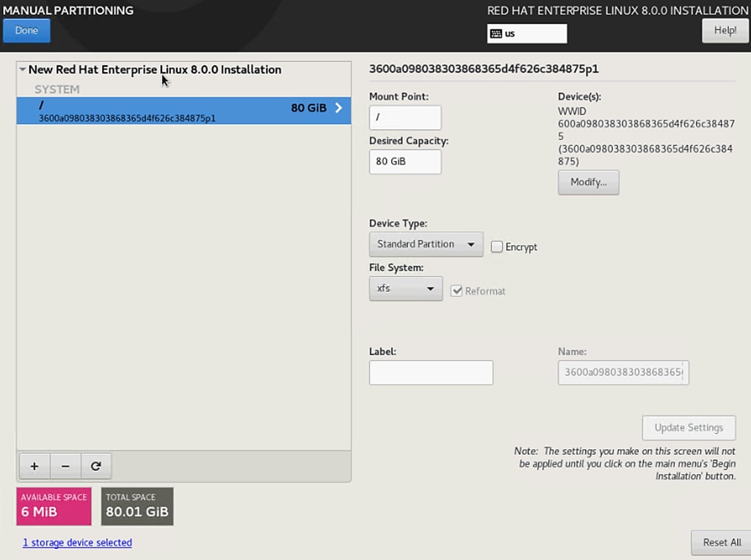Toggle the Encrypt checkbox
This screenshot has height=560, width=751.
pyautogui.click(x=497, y=247)
